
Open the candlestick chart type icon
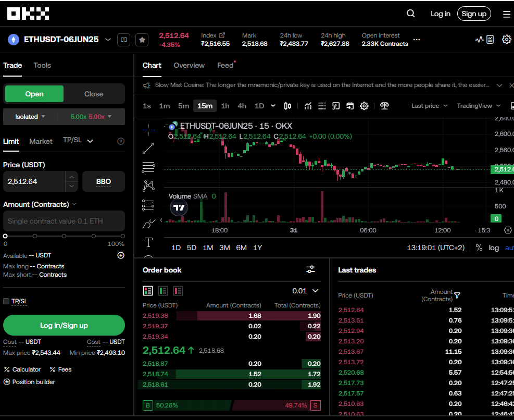point(287,106)
